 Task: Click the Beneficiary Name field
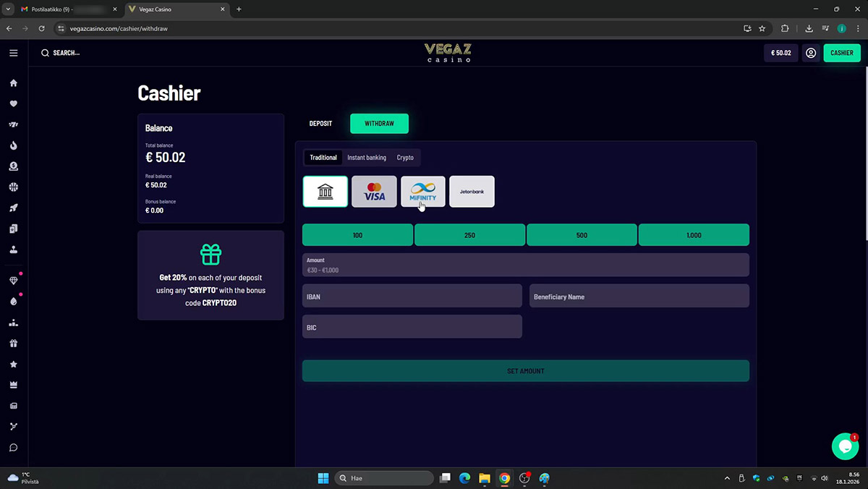[639, 296]
